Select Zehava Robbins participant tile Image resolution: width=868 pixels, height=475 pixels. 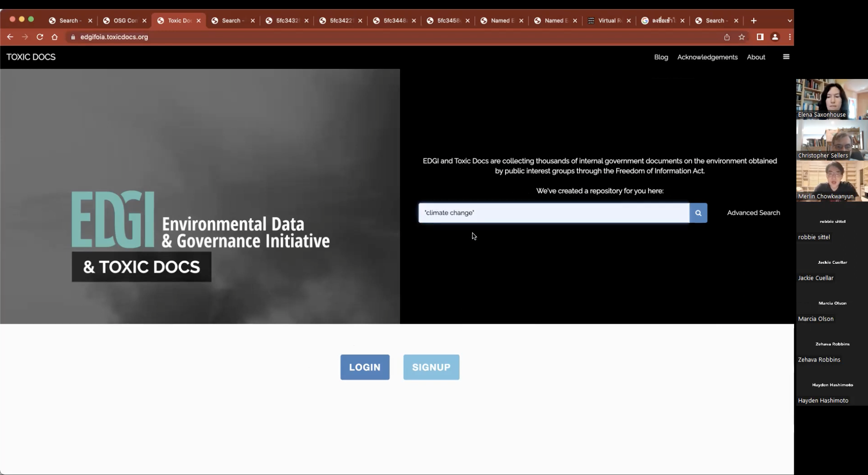[x=832, y=344]
